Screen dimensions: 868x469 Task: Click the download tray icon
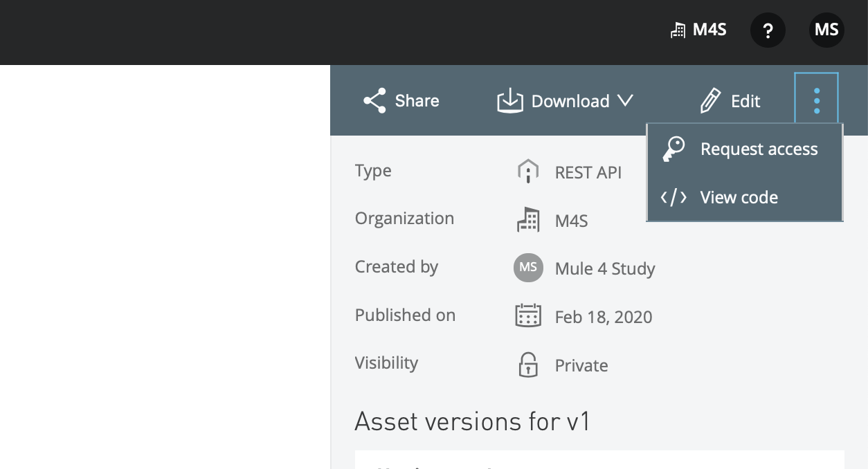[509, 101]
